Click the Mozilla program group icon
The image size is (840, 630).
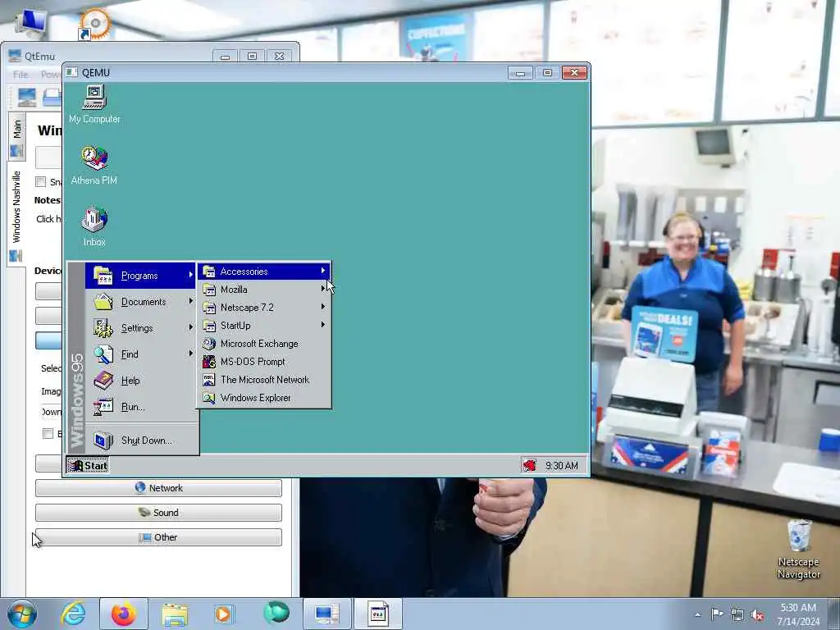[x=209, y=290]
